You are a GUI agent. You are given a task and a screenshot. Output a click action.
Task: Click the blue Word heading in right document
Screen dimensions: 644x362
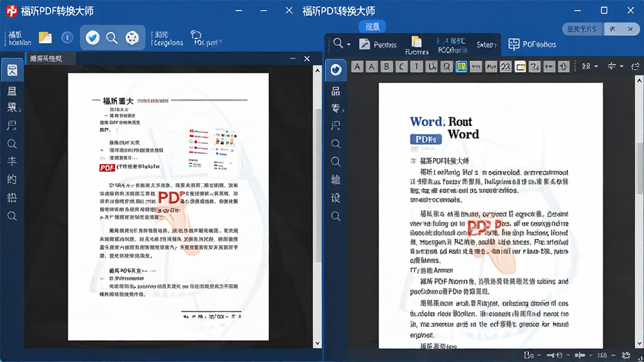[427, 121]
